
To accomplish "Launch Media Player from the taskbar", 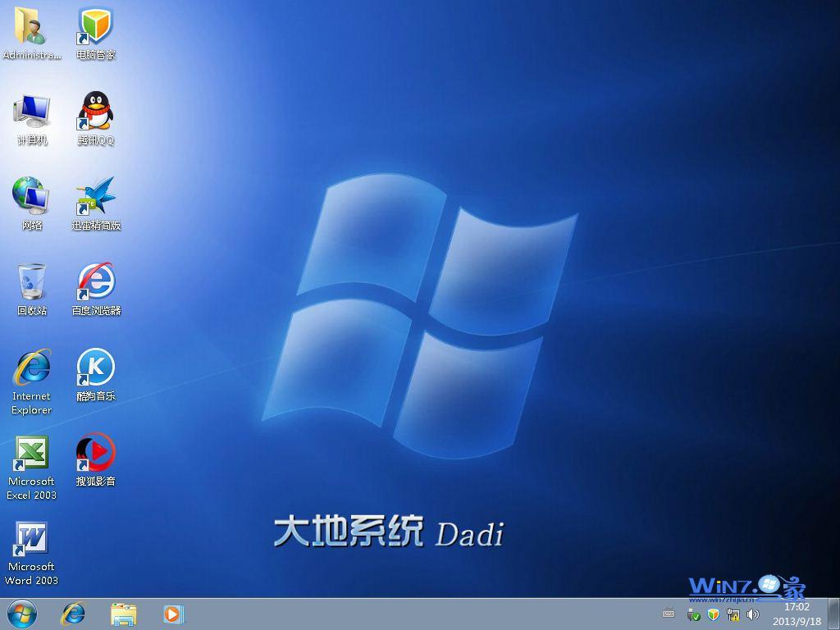I will 172,616.
